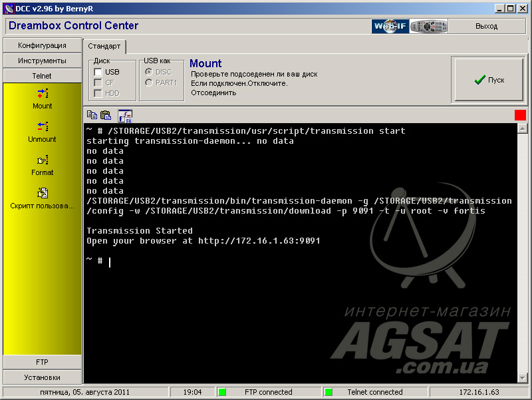
Task: Click the 'Transmission Started' terminal line
Action: [140, 231]
